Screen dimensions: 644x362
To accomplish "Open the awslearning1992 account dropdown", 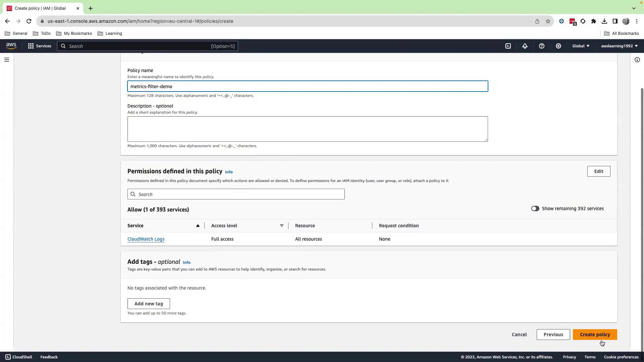I will click(x=619, y=46).
